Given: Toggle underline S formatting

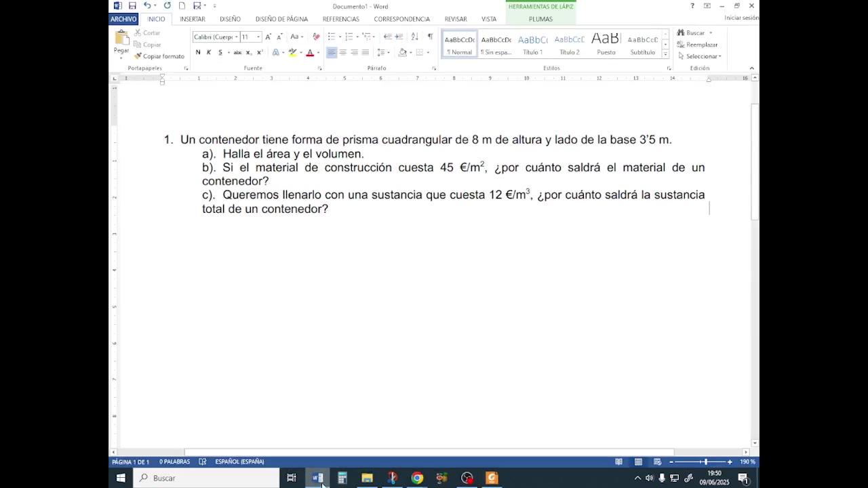Looking at the screenshot, I should 220,52.
